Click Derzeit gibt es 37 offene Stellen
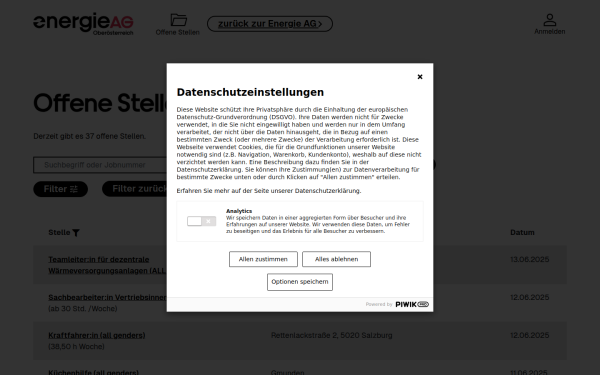Screen dimensions: 600x375 click(x=90, y=136)
